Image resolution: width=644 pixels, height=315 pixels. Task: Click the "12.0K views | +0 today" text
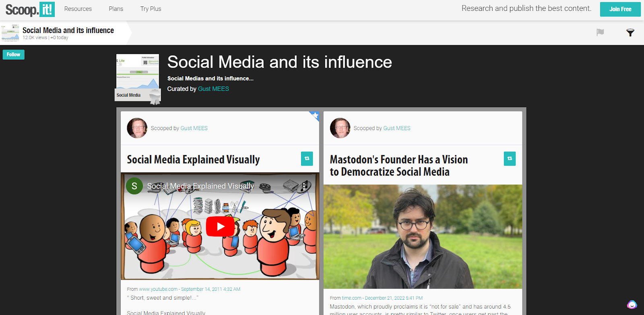pos(45,38)
